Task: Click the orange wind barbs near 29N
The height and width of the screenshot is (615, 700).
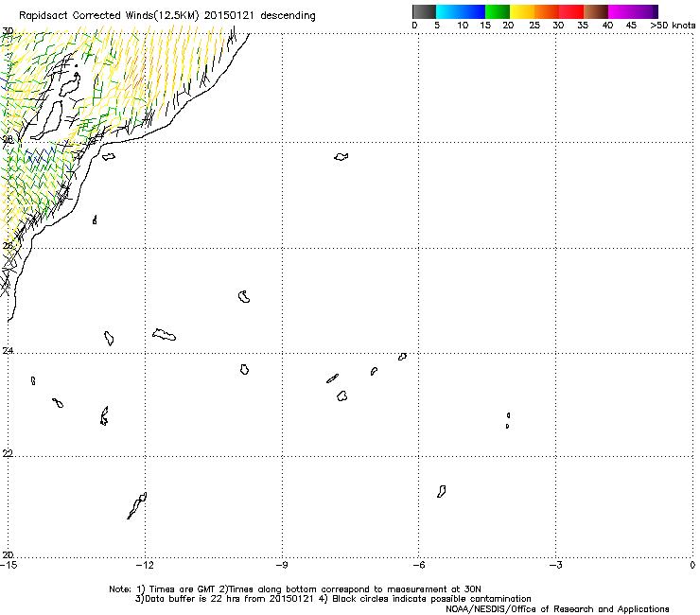Action: (x=134, y=76)
